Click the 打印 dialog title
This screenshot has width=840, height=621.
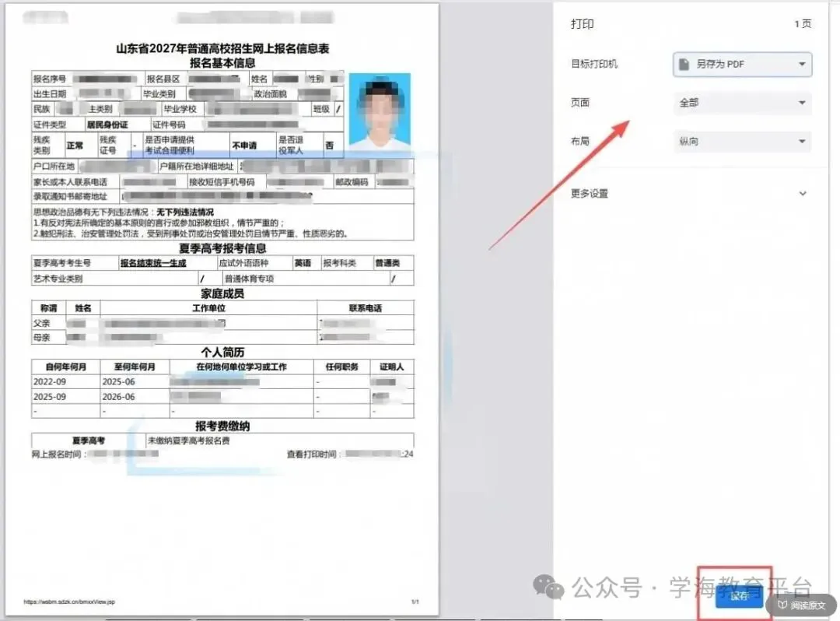pos(583,24)
